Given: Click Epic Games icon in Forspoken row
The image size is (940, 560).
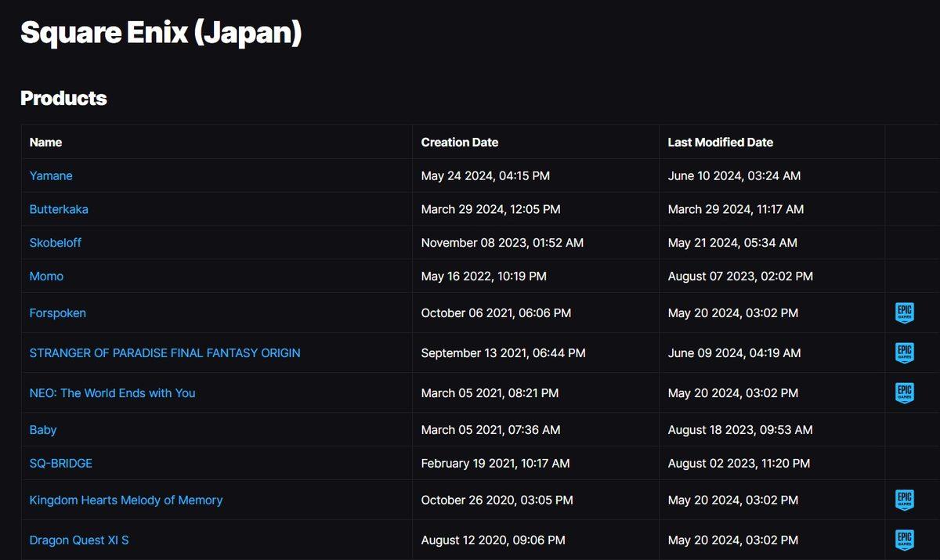Looking at the screenshot, I should tap(905, 313).
